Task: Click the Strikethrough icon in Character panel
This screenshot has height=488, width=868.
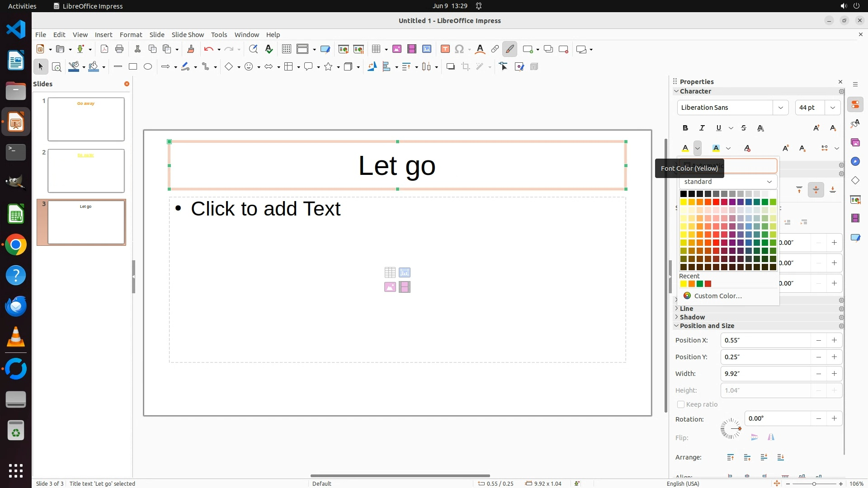Action: pos(744,128)
